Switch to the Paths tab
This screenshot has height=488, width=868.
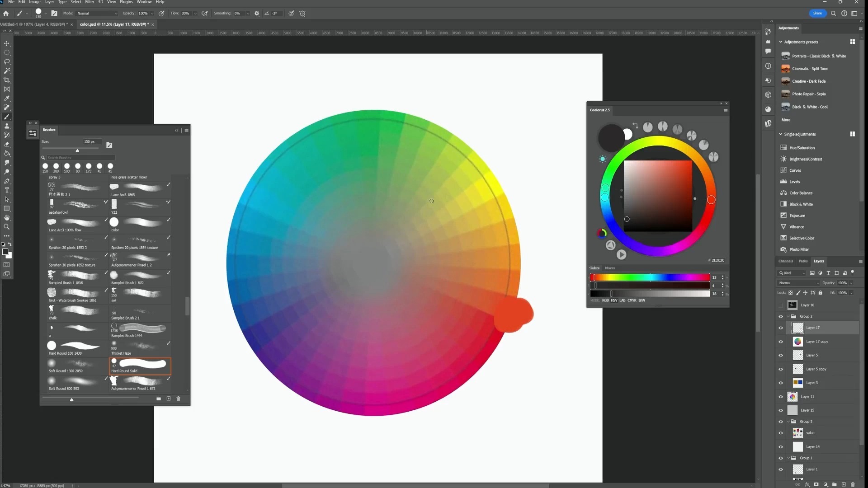click(x=803, y=261)
